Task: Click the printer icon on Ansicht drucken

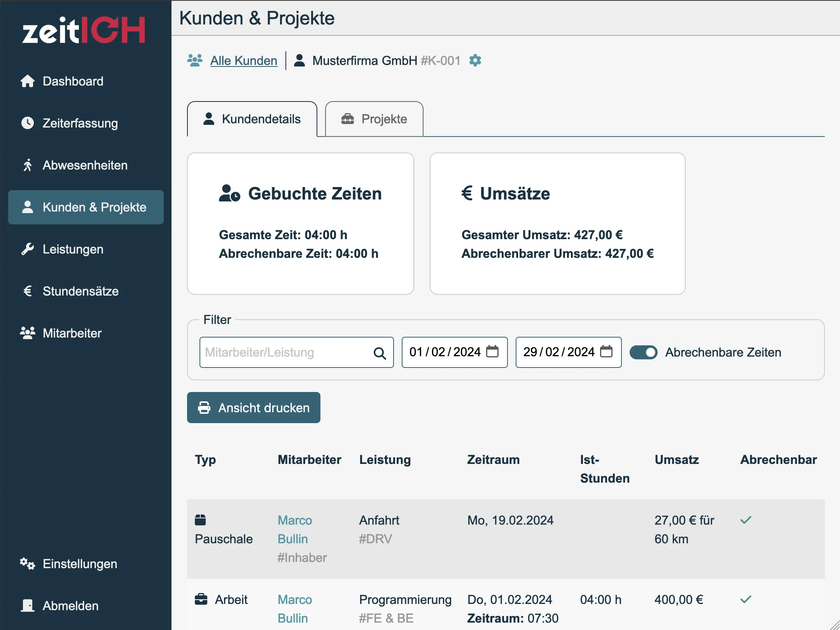Action: [x=204, y=408]
